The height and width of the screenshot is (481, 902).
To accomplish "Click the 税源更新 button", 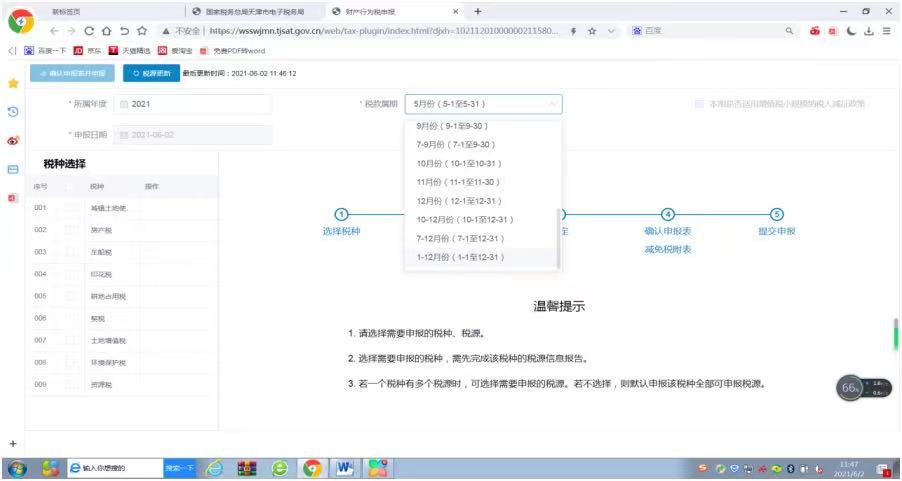I will point(150,74).
